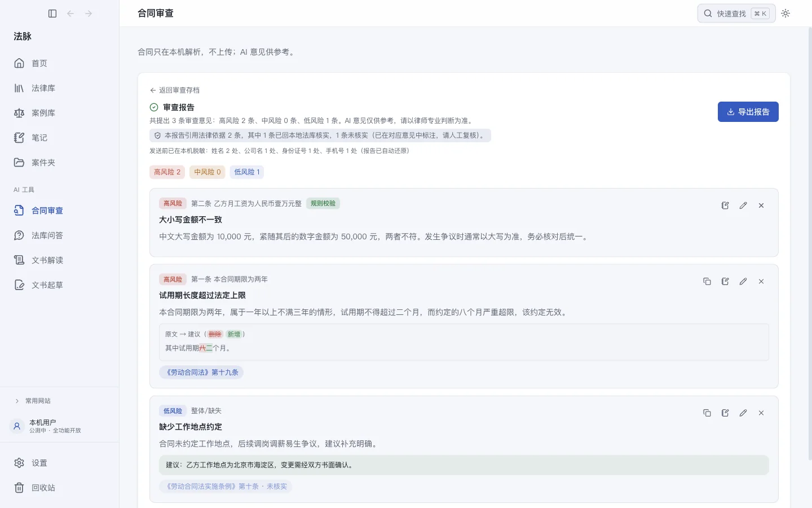812x508 pixels.
Task: Select the 合同审查 AI tool
Action: click(x=59, y=211)
